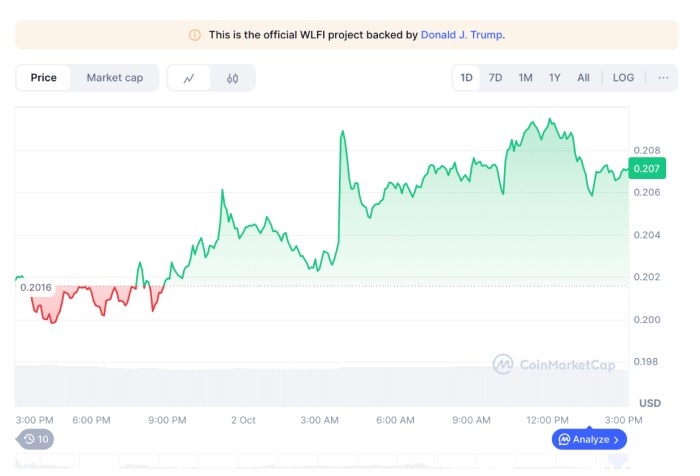Select the 1Y time range
Image resolution: width=700 pixels, height=476 pixels.
[555, 77]
